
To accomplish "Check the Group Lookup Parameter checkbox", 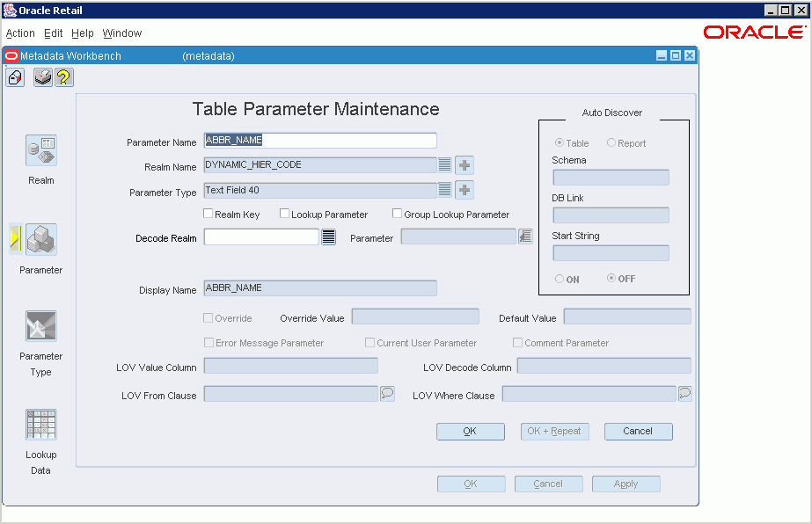I will 397,214.
